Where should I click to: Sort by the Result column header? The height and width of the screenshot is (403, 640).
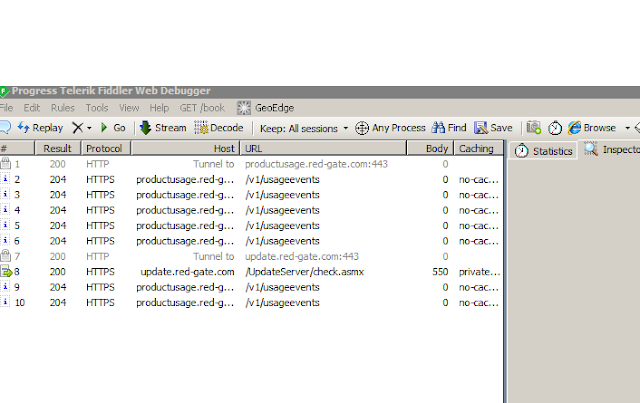tap(58, 148)
